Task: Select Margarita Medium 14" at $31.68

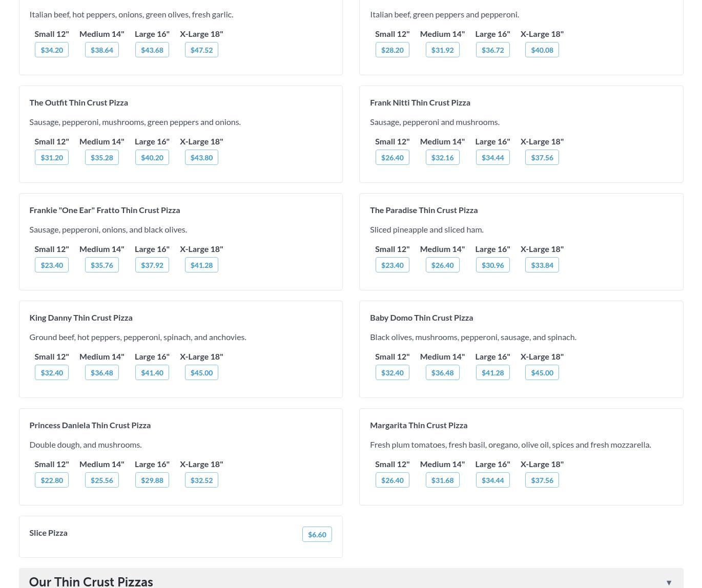Action: (x=442, y=480)
